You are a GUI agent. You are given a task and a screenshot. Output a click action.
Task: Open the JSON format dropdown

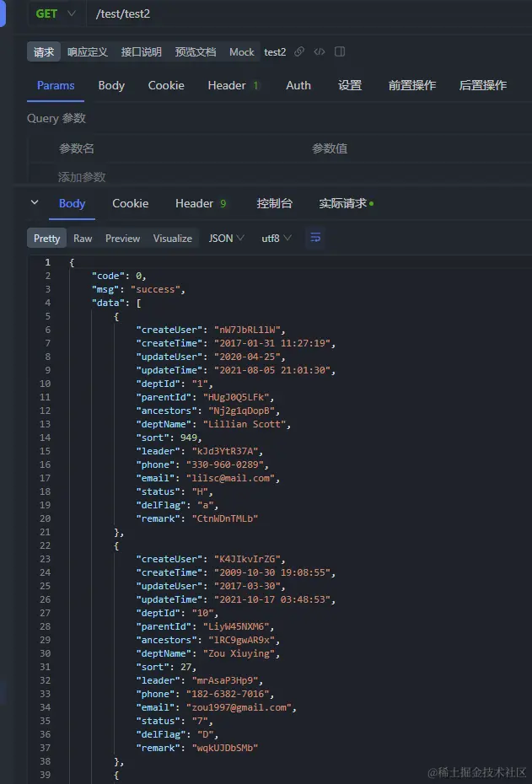click(227, 239)
